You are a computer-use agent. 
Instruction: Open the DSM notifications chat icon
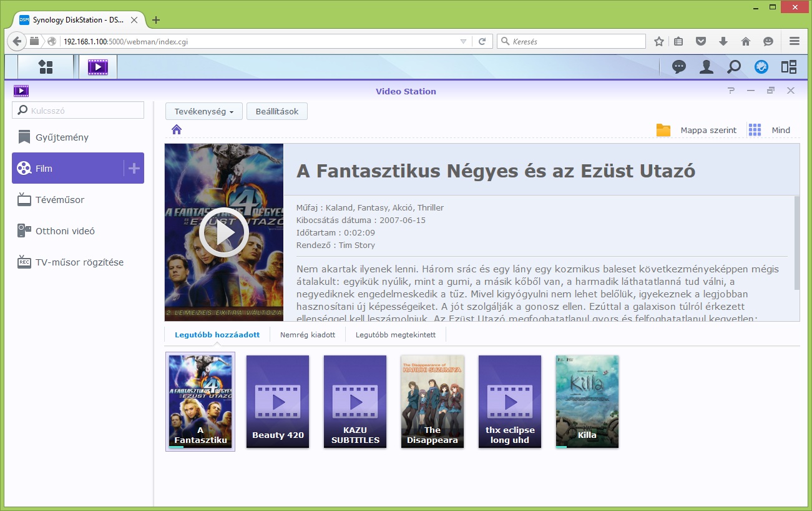pyautogui.click(x=679, y=67)
